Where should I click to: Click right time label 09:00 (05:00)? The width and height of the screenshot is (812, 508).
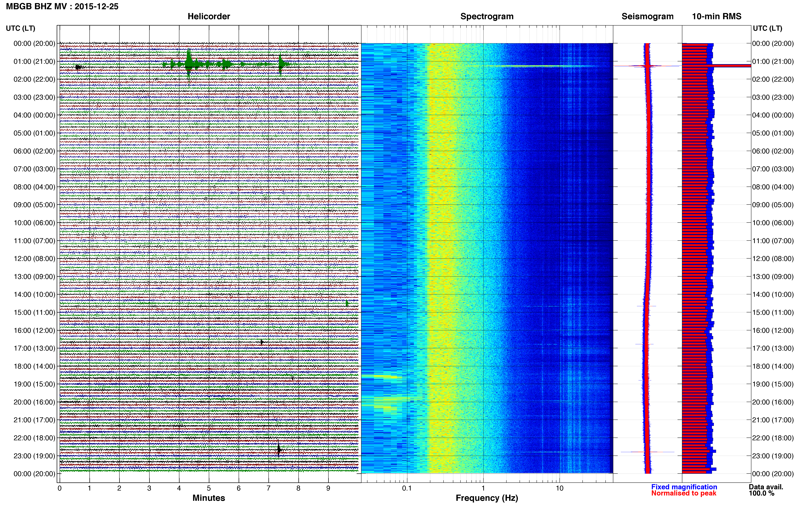point(773,205)
